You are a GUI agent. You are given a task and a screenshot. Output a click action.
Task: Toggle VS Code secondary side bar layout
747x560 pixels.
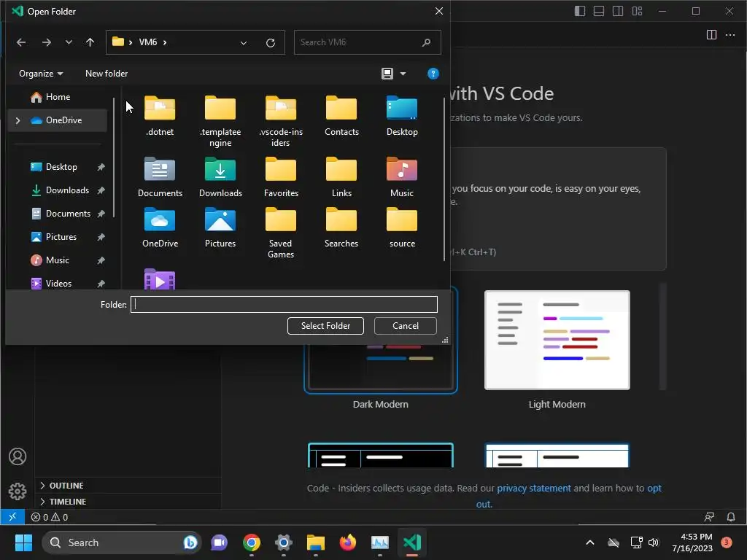tap(617, 11)
